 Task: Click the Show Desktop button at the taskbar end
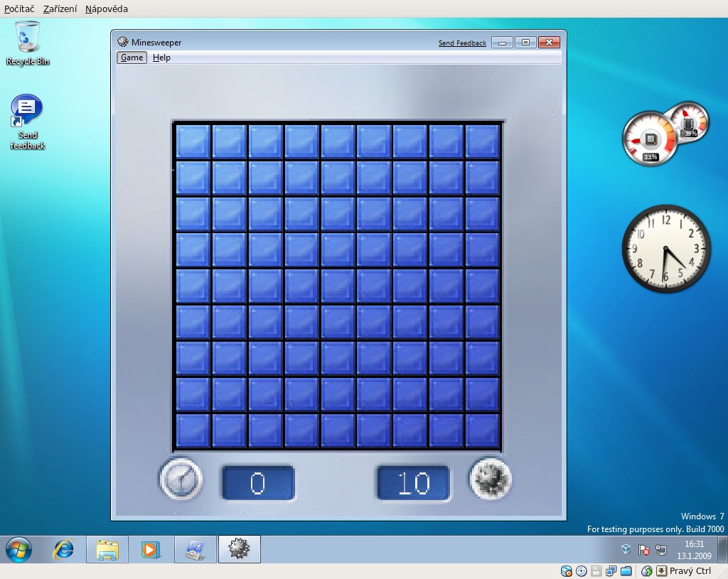(722, 549)
